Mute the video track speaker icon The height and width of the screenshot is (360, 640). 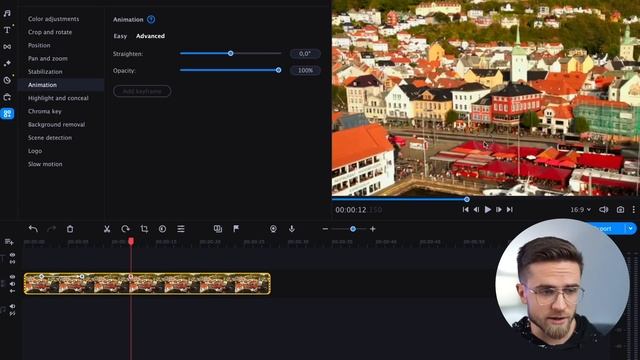tap(12, 284)
